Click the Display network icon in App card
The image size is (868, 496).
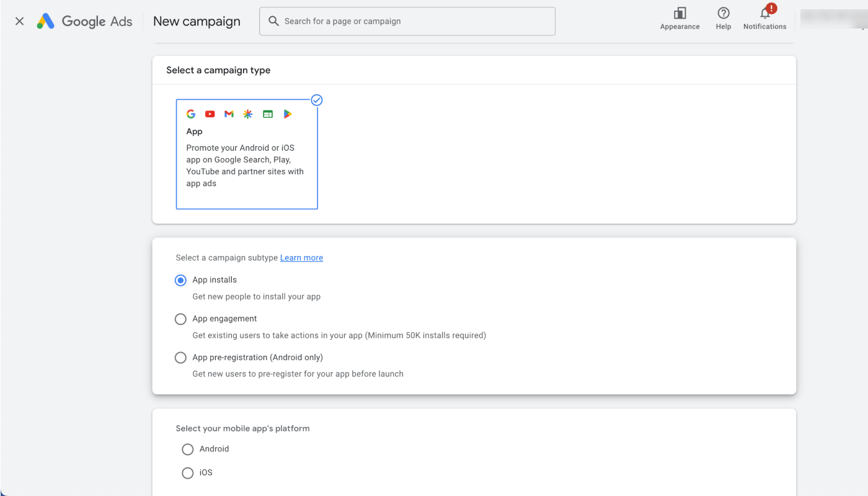point(267,114)
